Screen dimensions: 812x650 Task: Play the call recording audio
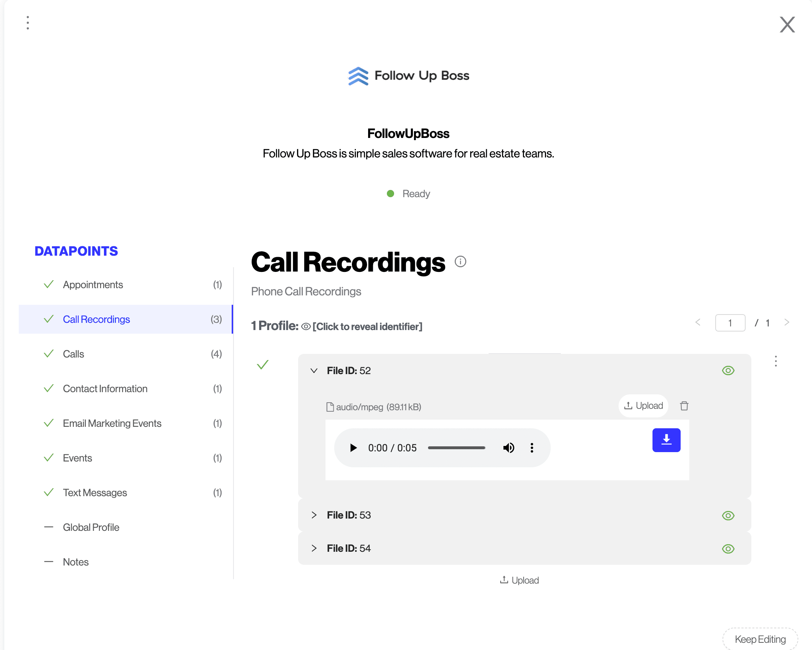(353, 448)
